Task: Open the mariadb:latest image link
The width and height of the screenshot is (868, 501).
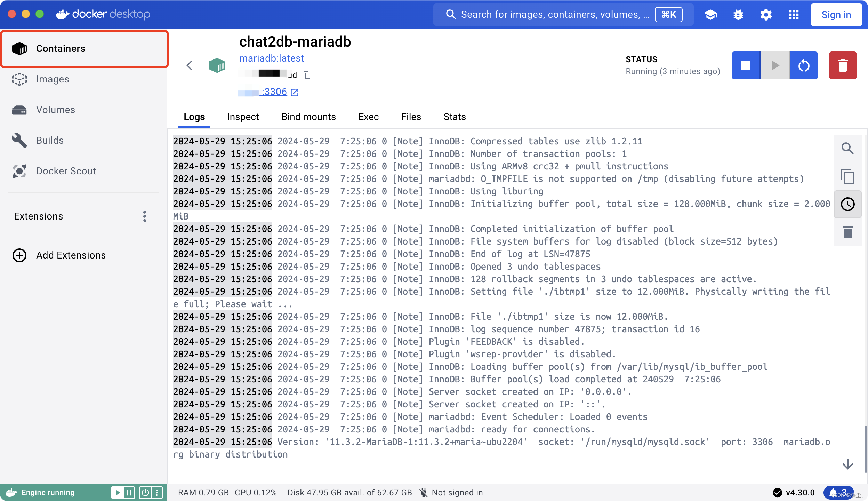Action: coord(272,58)
